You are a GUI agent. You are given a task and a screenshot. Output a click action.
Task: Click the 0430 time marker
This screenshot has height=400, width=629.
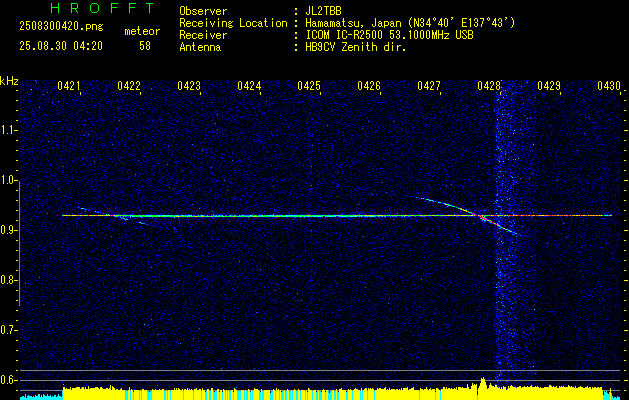pos(609,85)
